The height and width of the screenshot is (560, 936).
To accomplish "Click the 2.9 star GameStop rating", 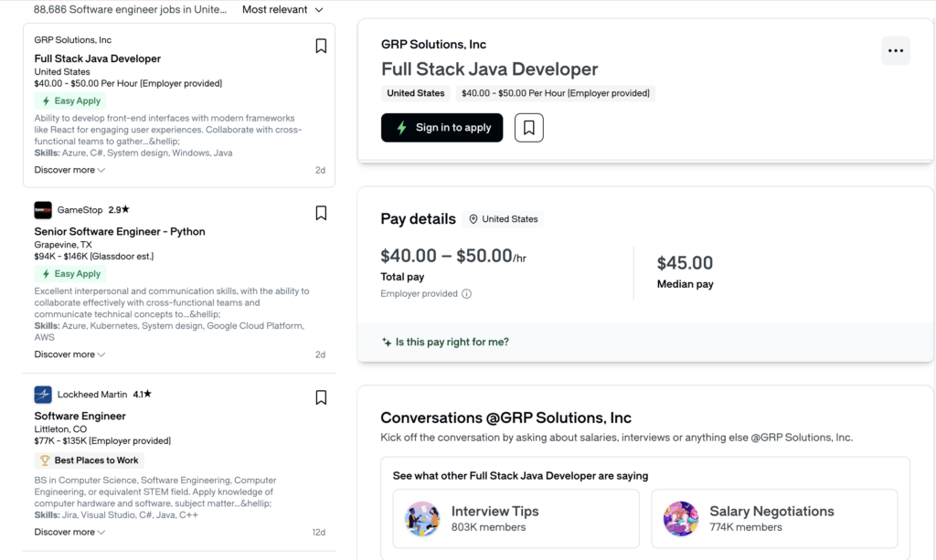I will [x=119, y=210].
